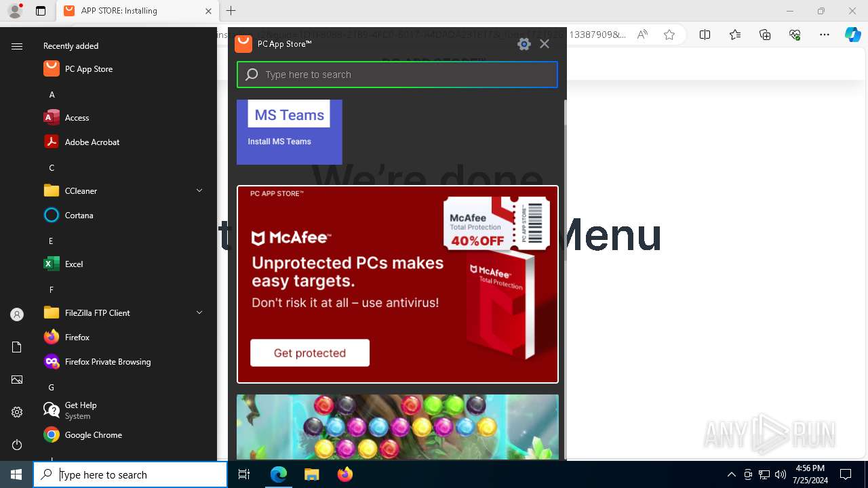Open the bubble shooter game banner
Image resolution: width=868 pixels, height=488 pixels.
(x=397, y=427)
